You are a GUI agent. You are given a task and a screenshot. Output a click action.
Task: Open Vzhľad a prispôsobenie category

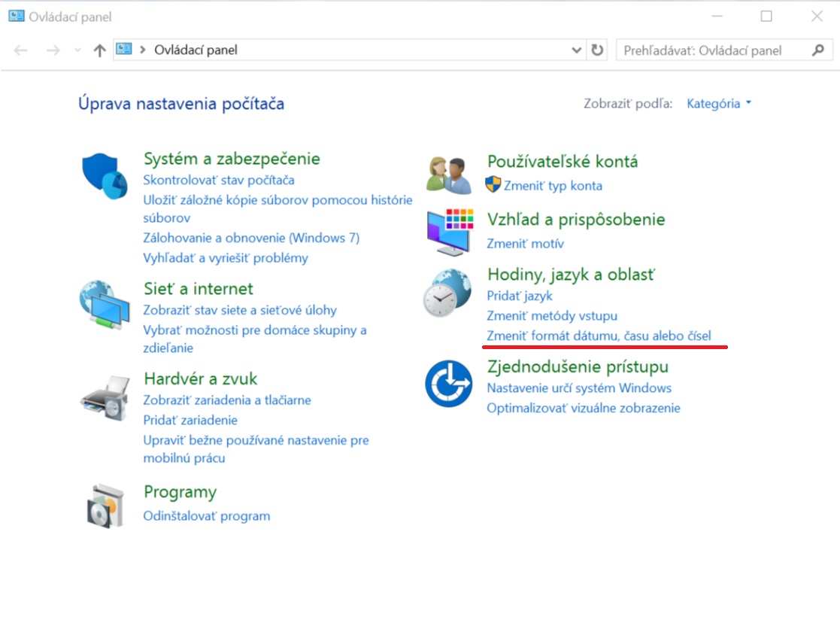pos(576,220)
